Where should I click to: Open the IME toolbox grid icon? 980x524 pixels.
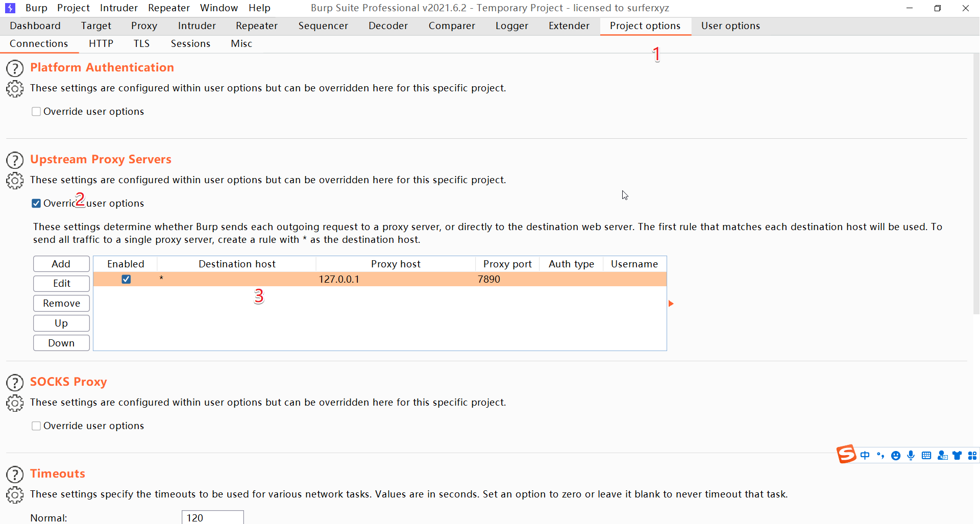972,456
